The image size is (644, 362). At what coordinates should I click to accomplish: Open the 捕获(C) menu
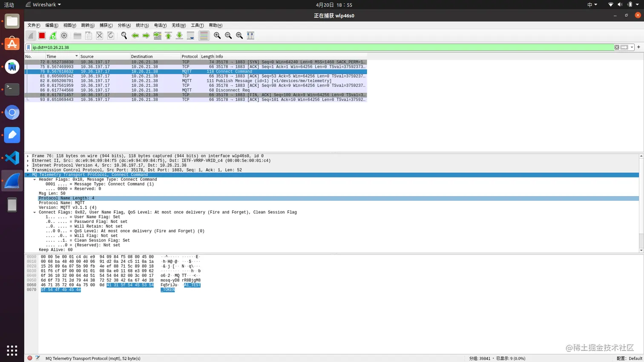(106, 26)
